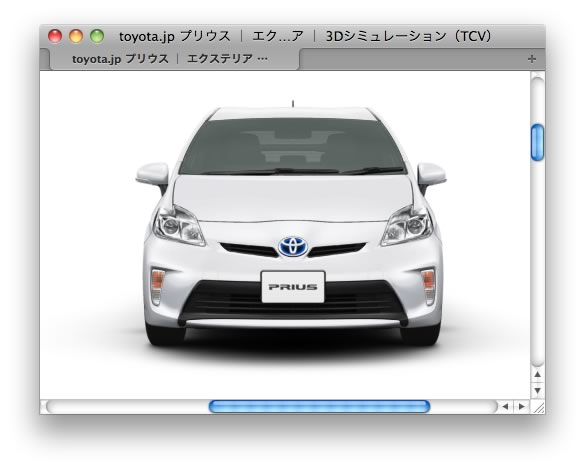Click the horizontal scrollbar thumb
This screenshot has height=469, width=585.
point(319,406)
